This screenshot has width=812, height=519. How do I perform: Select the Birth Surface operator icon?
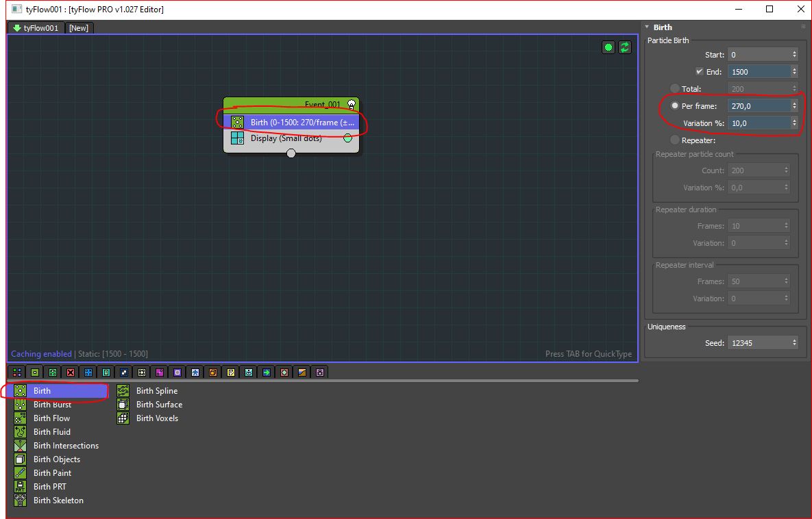tap(123, 405)
